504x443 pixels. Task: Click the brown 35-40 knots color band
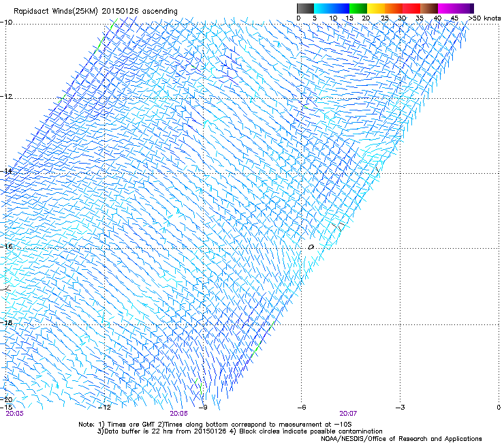pyautogui.click(x=429, y=8)
